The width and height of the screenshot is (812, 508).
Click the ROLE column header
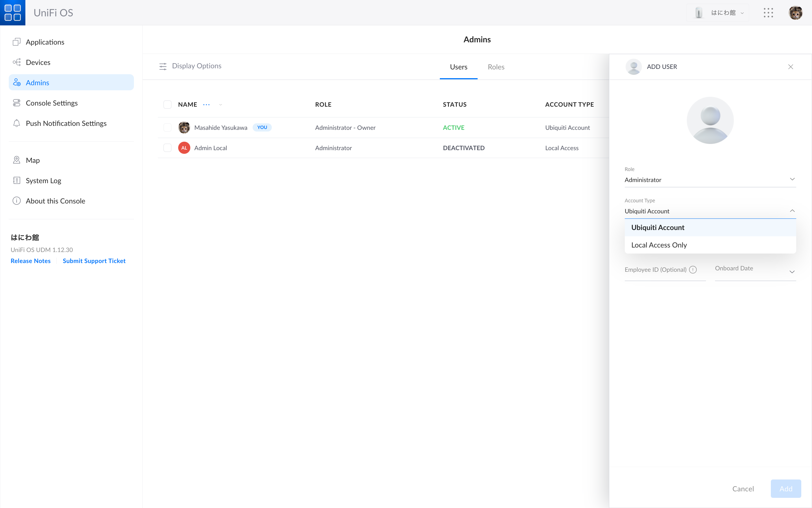(x=323, y=104)
